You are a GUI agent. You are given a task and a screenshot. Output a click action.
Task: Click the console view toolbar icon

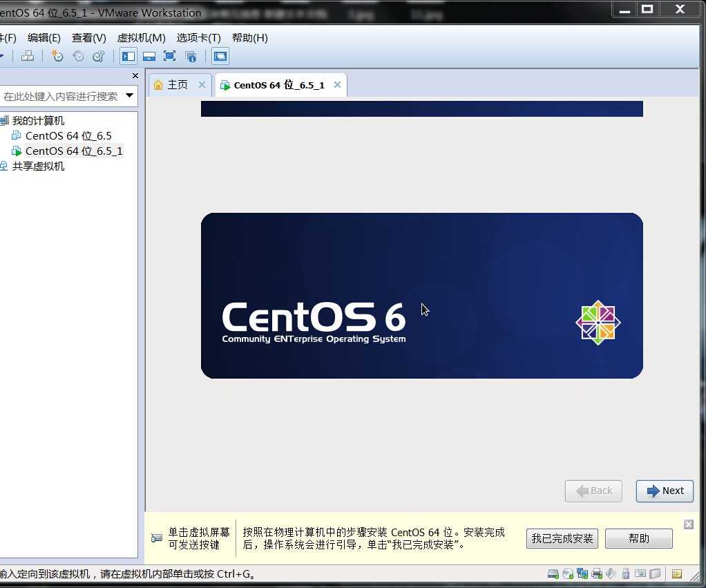pos(220,56)
